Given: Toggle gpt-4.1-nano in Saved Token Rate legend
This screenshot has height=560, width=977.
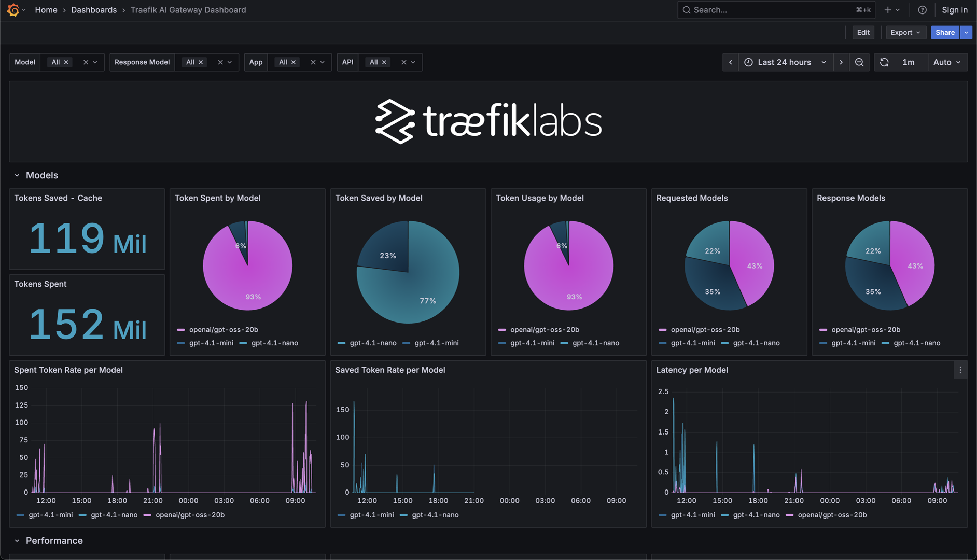Looking at the screenshot, I should [435, 515].
